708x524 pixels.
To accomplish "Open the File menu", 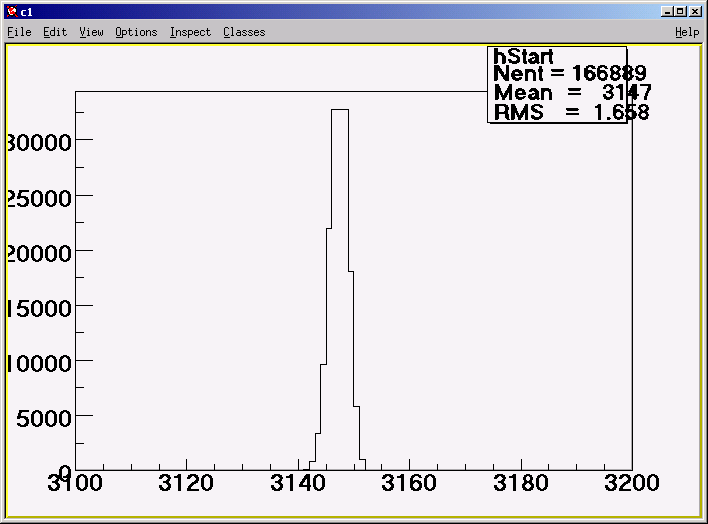I will click(x=19, y=32).
